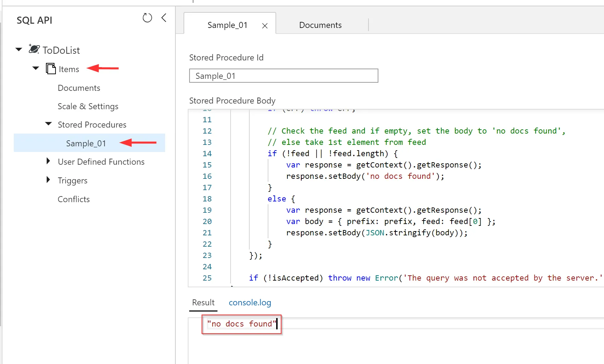The image size is (604, 364).
Task: Expand the User Defined Functions node
Action: click(x=48, y=161)
